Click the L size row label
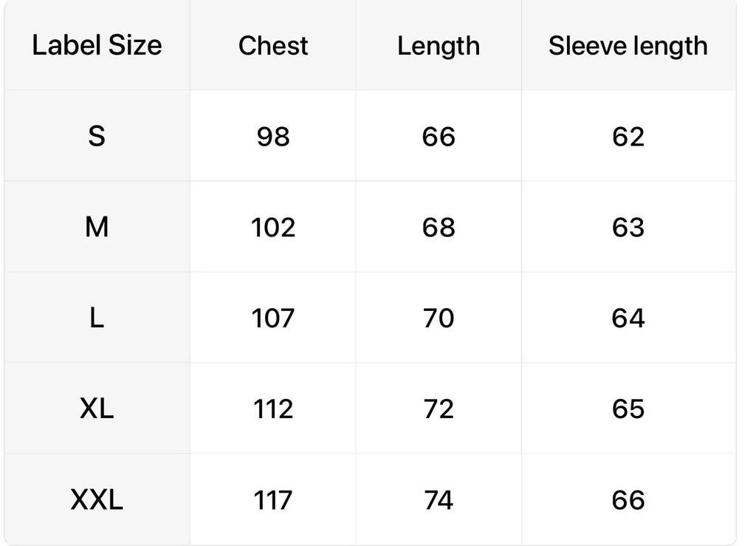Screen dimensions: 756x546 (x=97, y=318)
